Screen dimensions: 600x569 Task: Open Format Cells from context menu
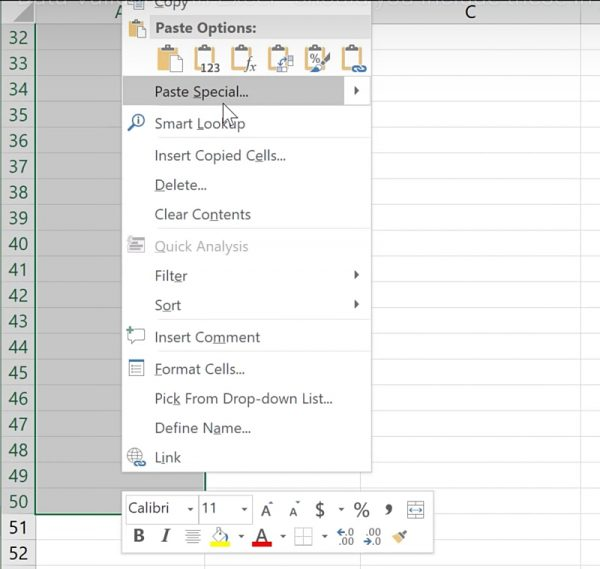199,369
